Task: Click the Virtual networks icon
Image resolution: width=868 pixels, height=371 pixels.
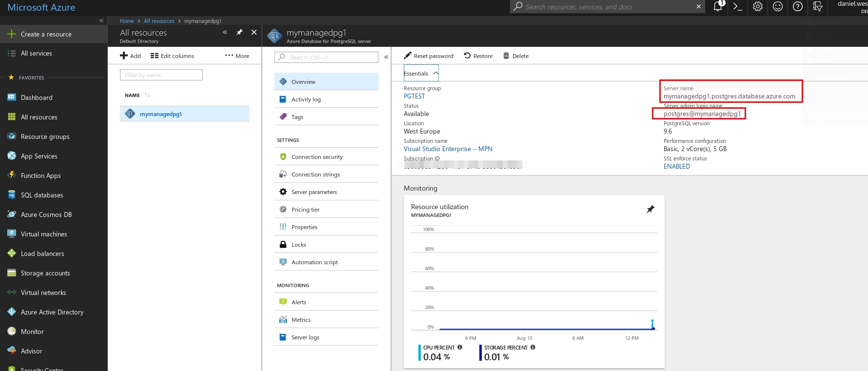Action: [x=12, y=292]
